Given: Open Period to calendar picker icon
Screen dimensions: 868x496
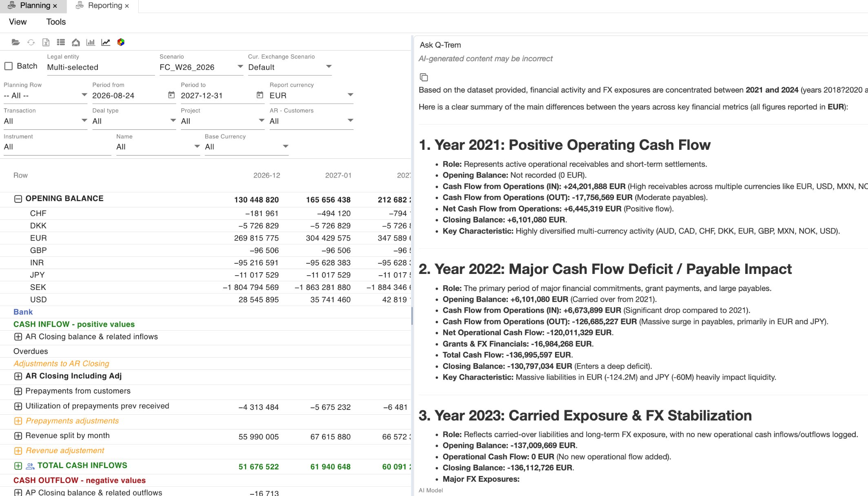Looking at the screenshot, I should tap(260, 95).
